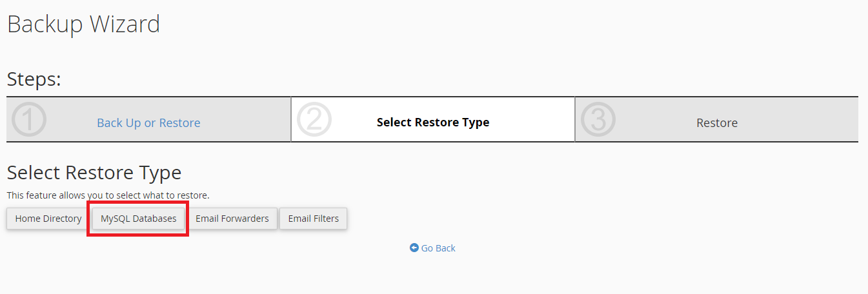Choose the Email Forwarders restore button
The image size is (868, 294).
(x=232, y=219)
